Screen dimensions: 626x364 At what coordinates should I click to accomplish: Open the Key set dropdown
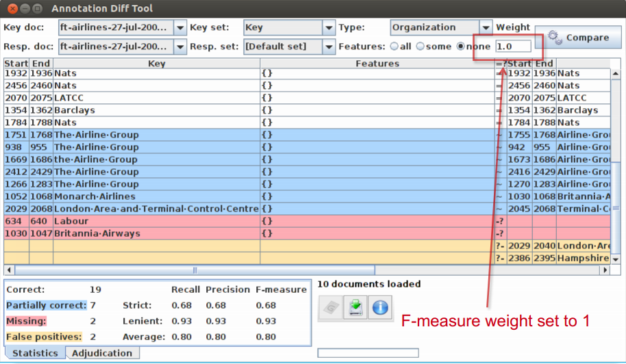[x=329, y=27]
